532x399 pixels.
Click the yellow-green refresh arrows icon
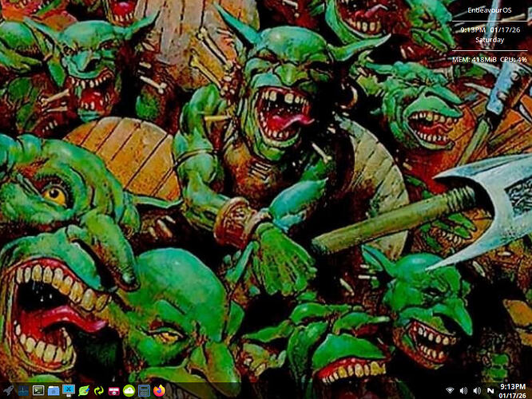click(98, 390)
